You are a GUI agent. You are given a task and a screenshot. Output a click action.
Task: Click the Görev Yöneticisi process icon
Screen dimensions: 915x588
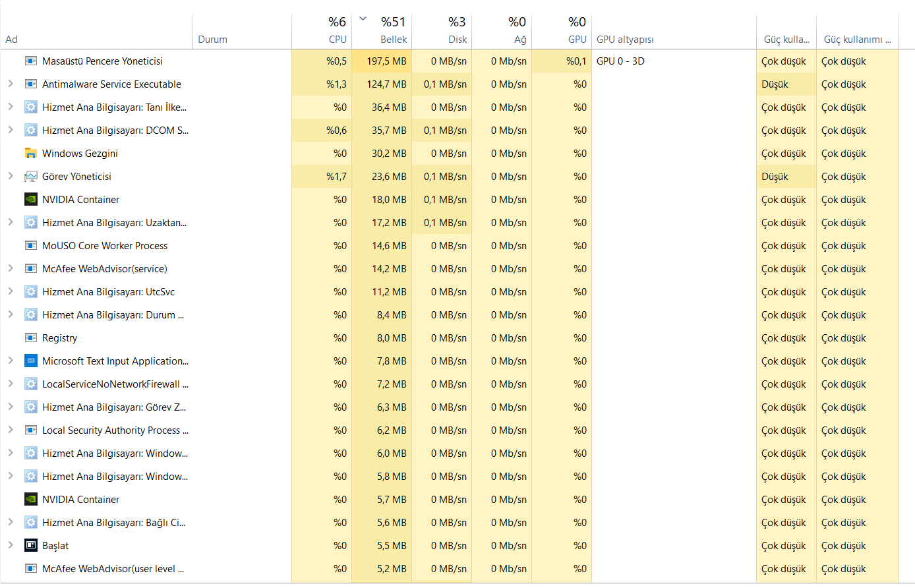pos(30,177)
